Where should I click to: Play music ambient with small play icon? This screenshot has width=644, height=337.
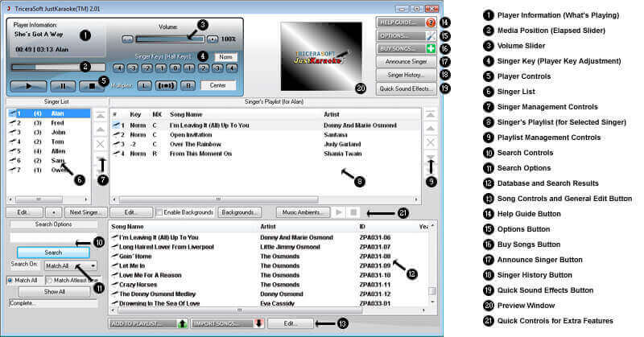click(x=339, y=212)
